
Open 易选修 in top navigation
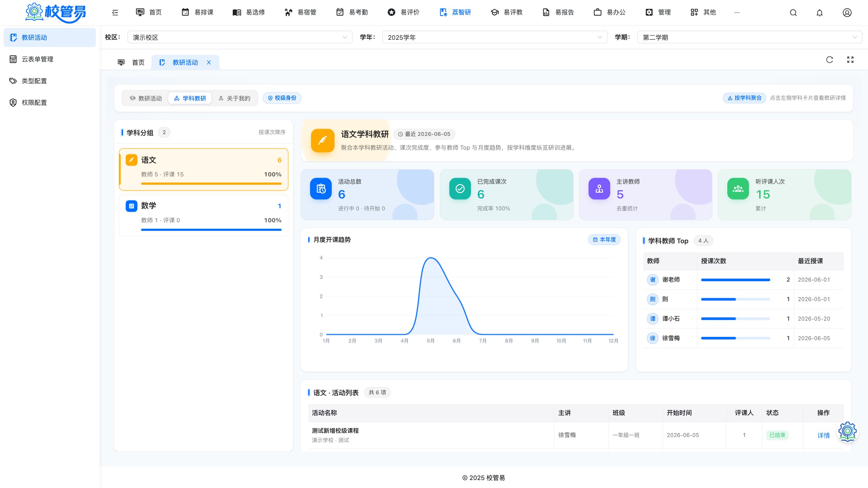point(249,12)
